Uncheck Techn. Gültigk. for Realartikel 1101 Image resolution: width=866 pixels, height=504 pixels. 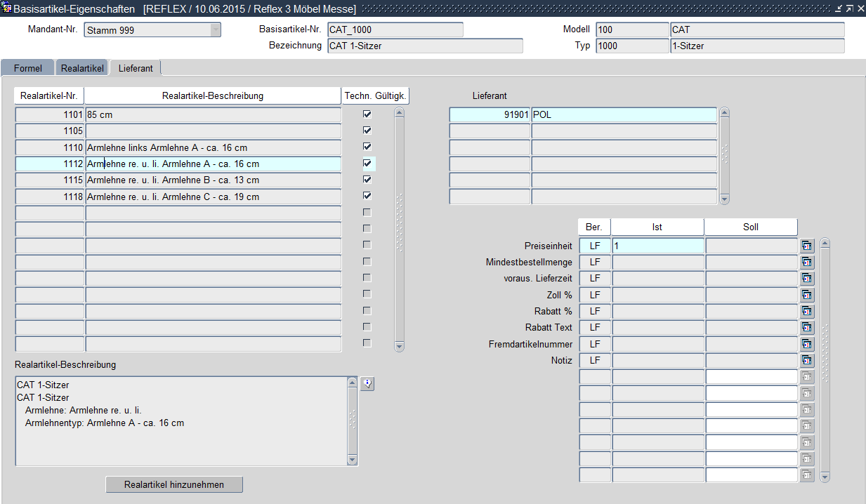(x=367, y=114)
